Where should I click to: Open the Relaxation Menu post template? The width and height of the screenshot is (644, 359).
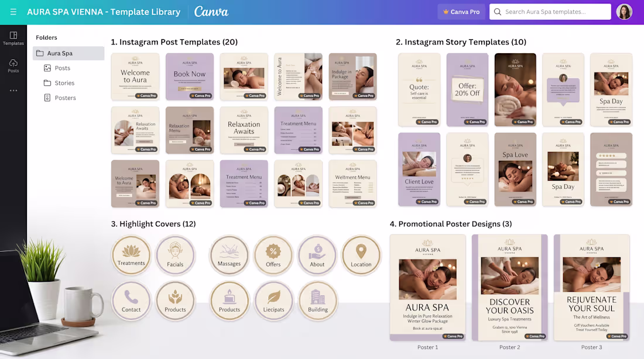click(x=189, y=130)
